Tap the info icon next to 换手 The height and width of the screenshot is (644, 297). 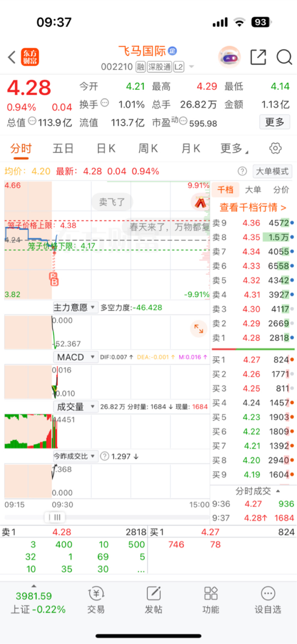[104, 103]
